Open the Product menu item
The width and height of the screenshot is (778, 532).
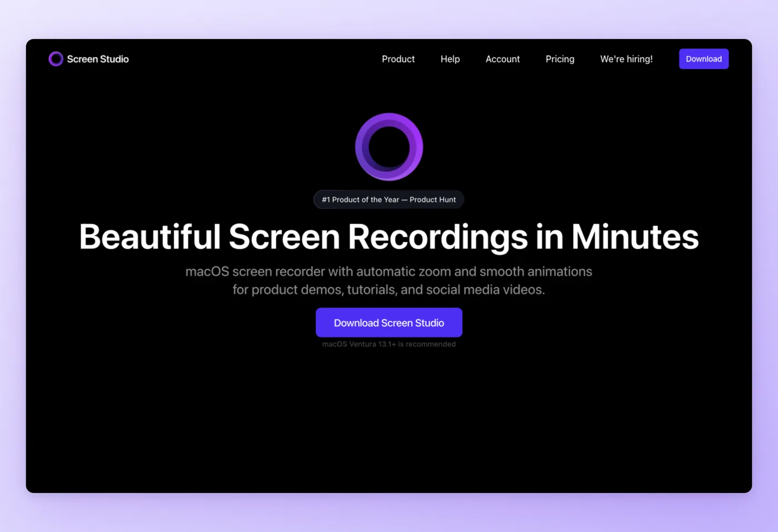(x=398, y=59)
